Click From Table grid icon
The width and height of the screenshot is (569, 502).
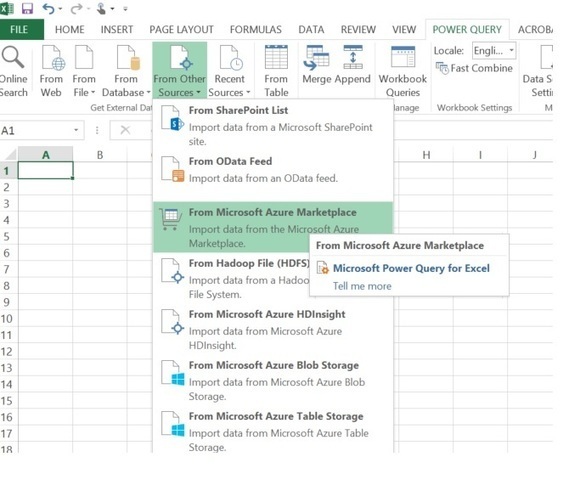point(276,57)
